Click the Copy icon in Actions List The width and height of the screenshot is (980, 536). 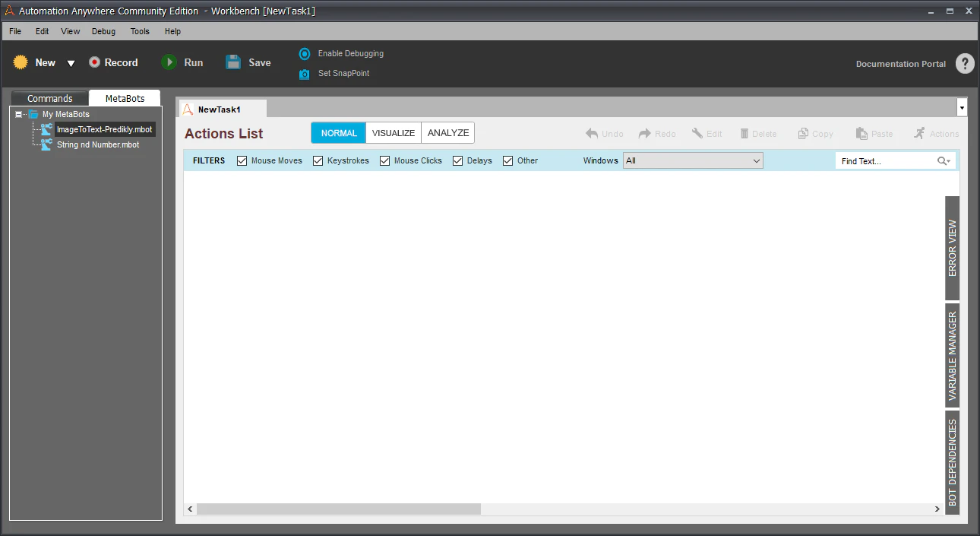tap(803, 134)
